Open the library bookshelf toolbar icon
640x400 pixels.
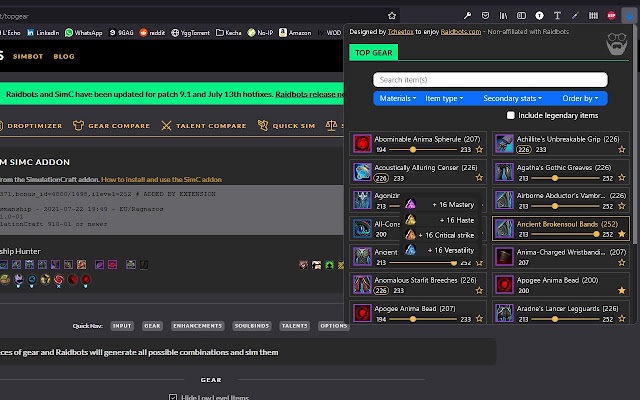click(503, 16)
